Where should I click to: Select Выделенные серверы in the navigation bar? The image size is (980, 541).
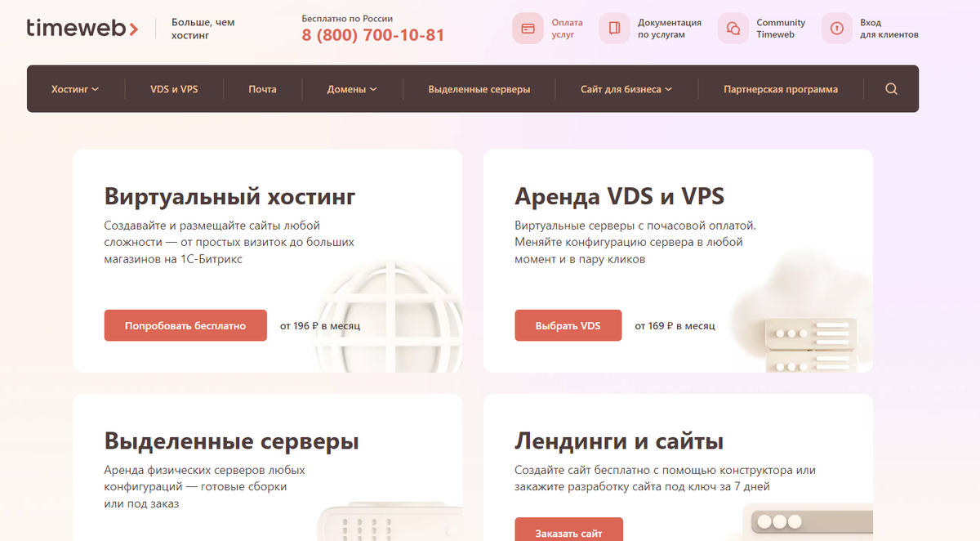[479, 89]
